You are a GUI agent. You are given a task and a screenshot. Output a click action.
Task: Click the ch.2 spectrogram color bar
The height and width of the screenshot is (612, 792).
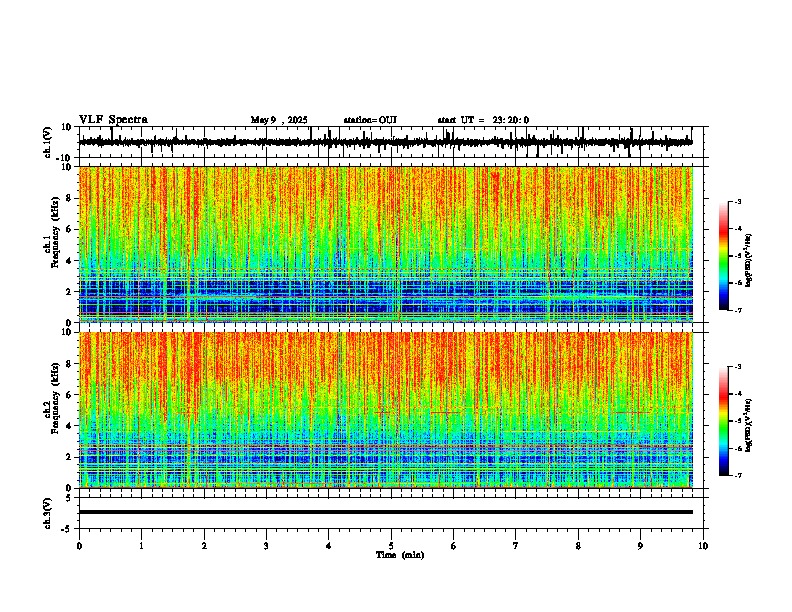[724, 421]
